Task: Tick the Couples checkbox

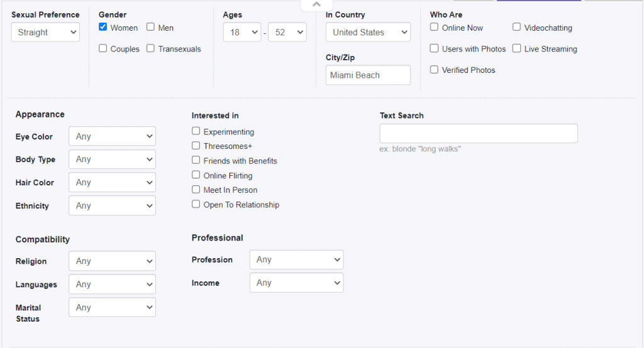Action: [103, 48]
